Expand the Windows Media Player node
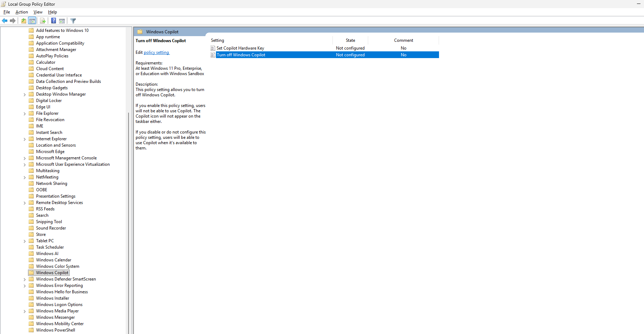644x334 pixels. pyautogui.click(x=24, y=311)
